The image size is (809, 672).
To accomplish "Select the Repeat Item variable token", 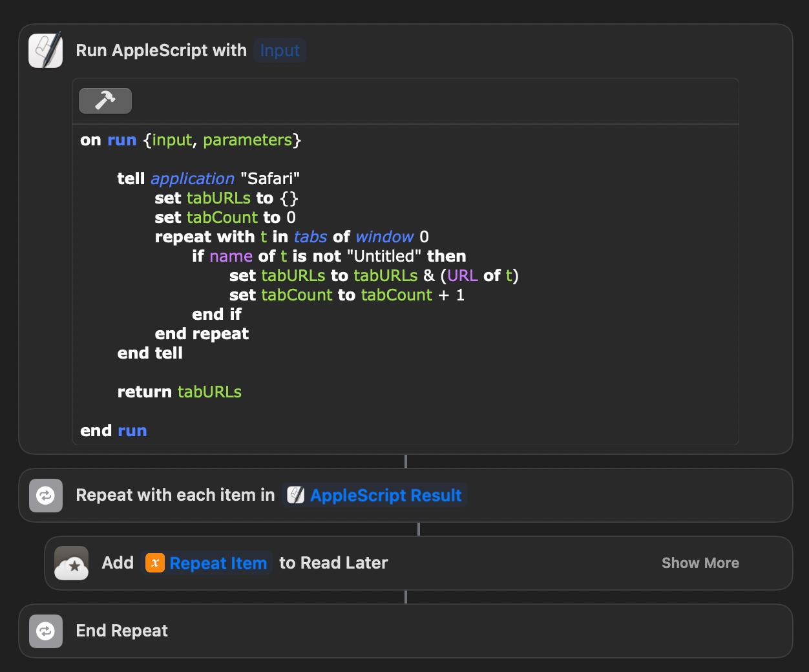I will point(207,563).
